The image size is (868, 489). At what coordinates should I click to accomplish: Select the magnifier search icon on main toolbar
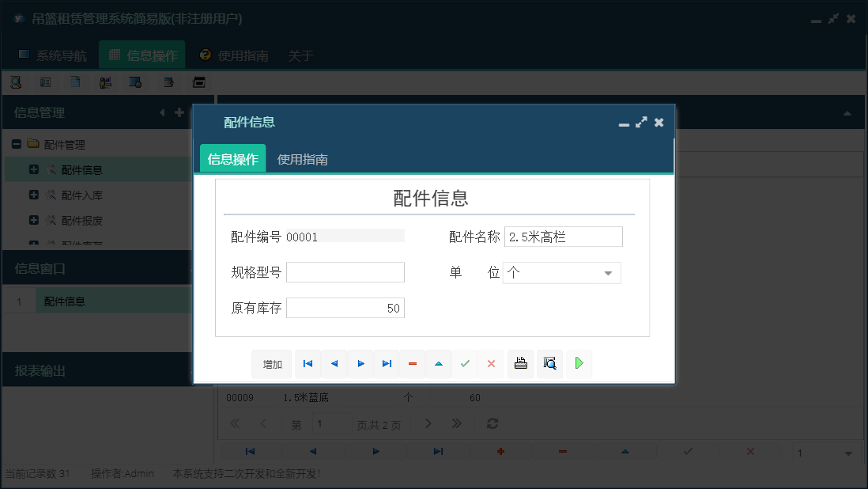[15, 81]
